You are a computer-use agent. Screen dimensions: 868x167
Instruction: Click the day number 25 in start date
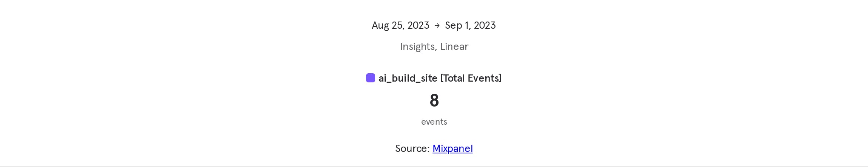(398, 25)
